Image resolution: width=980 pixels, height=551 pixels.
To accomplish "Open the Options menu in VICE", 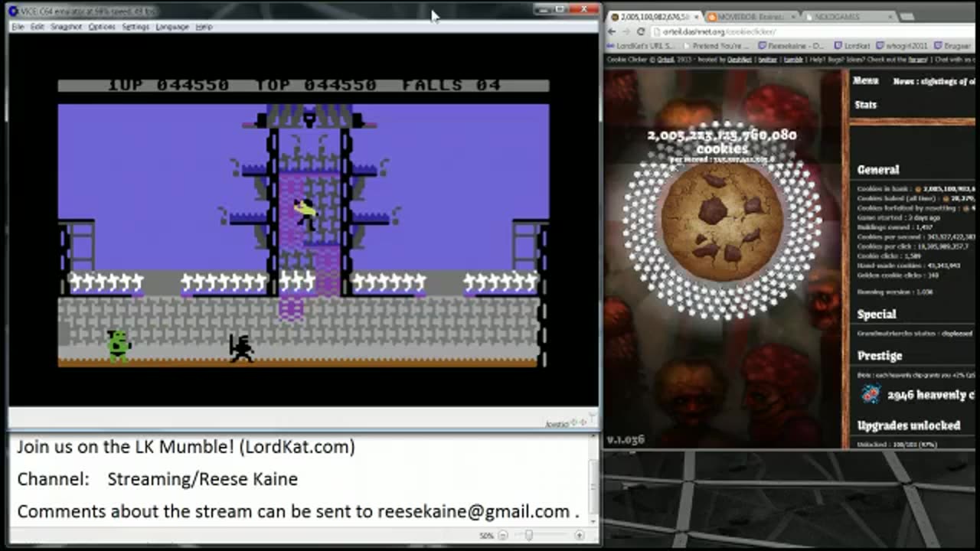I will pyautogui.click(x=102, y=27).
